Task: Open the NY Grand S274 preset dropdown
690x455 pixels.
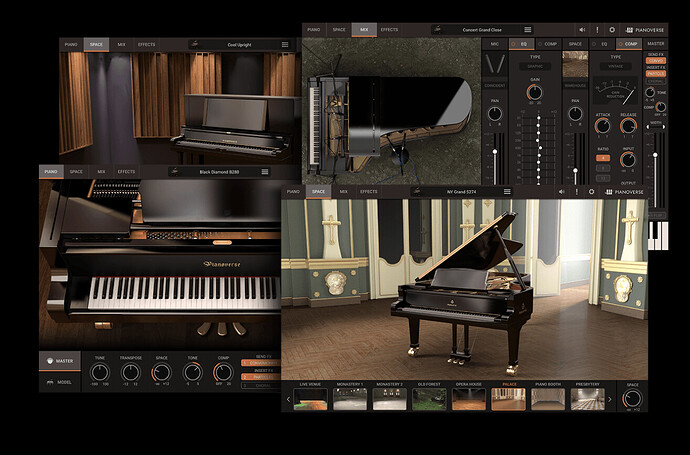Action: click(462, 191)
